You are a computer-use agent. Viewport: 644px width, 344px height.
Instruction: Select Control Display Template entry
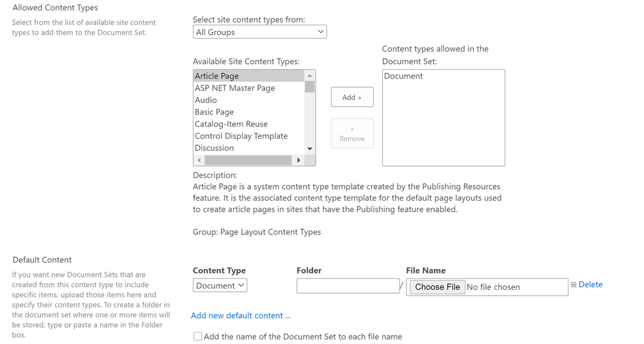[241, 136]
